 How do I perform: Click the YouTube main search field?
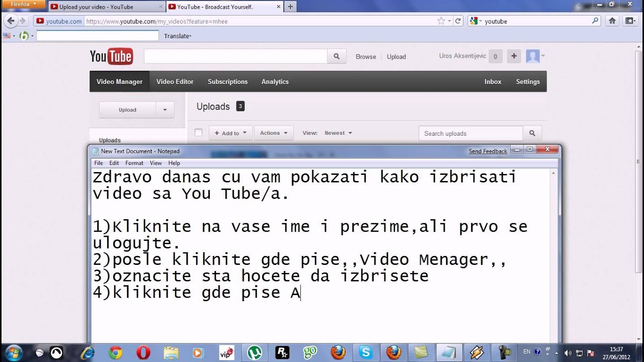(235, 56)
